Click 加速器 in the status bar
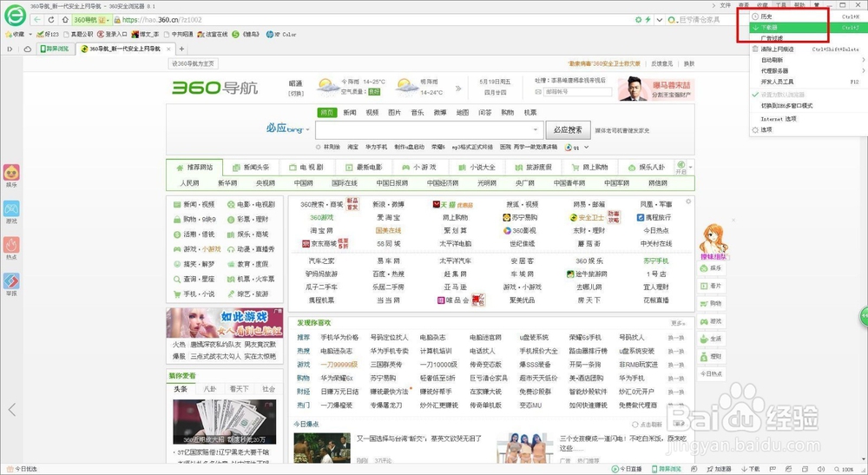Viewport: 868px width, 475px height. pyautogui.click(x=719, y=469)
